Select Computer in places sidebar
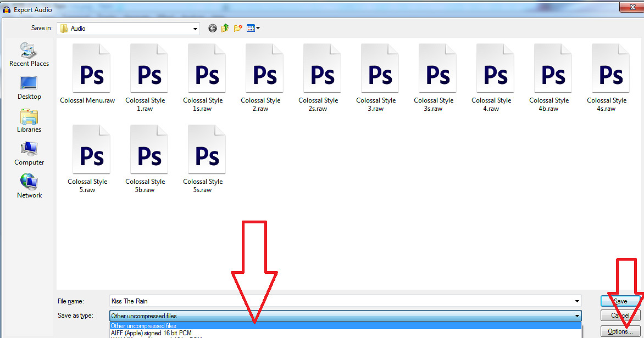Image resolution: width=644 pixels, height=338 pixels. 29,154
